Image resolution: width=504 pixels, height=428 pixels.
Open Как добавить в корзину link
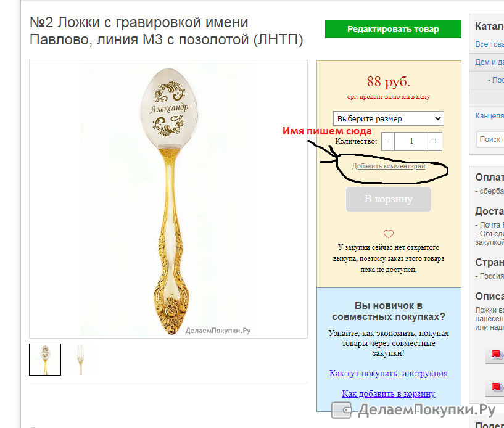coord(388,393)
